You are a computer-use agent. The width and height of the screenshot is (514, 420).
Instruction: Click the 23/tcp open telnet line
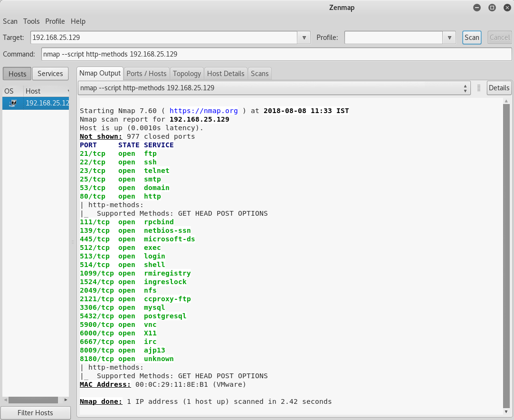tap(124, 171)
